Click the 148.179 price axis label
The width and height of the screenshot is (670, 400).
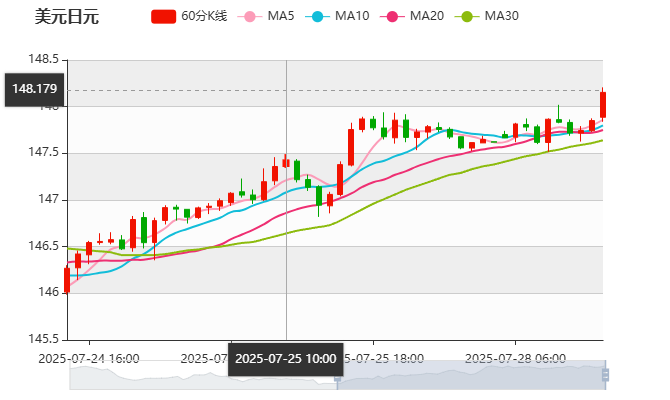[x=34, y=89]
